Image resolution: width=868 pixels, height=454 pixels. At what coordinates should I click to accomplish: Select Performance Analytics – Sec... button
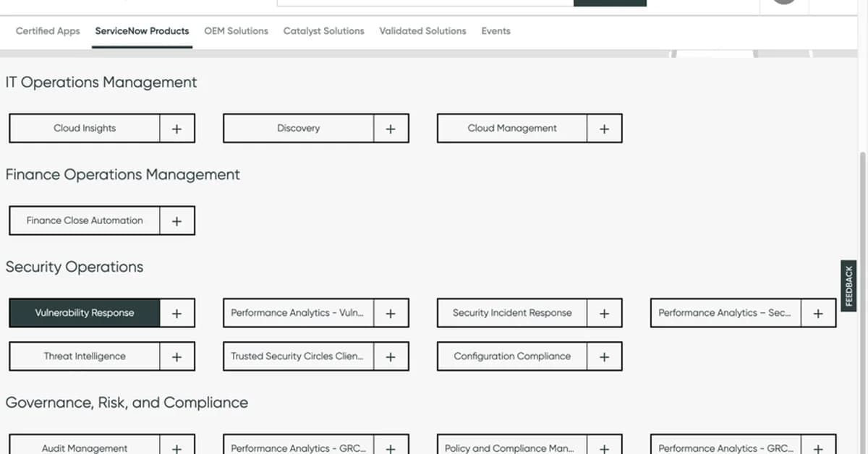[726, 314]
